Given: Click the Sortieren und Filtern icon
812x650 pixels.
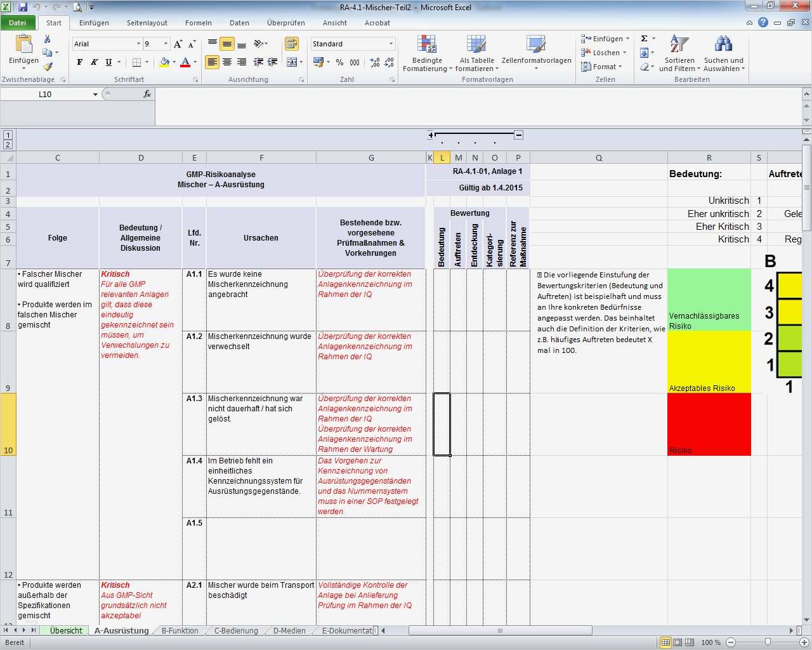Looking at the screenshot, I should [x=678, y=53].
